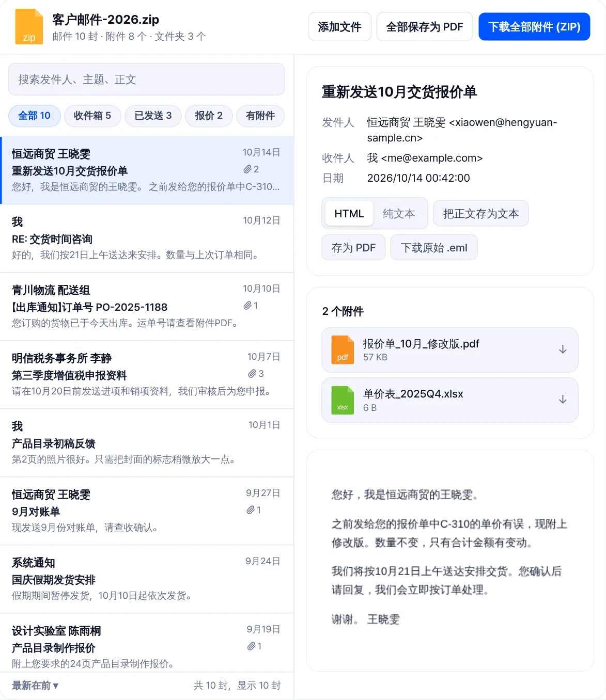Click the 共 10 封, 显示 10 封 status text
The image size is (606, 700).
[237, 686]
